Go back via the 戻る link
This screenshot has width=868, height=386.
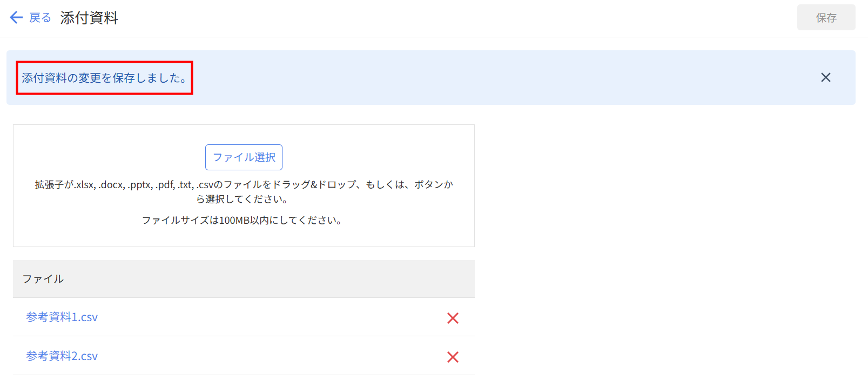coord(40,18)
